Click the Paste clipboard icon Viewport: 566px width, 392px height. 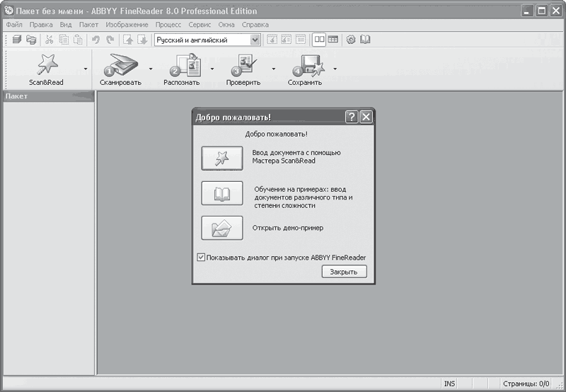click(78, 40)
